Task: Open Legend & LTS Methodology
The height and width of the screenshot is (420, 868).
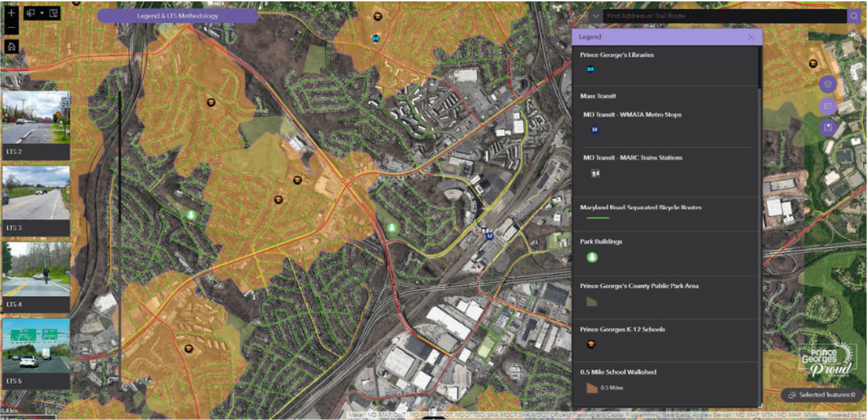Action: [x=177, y=16]
